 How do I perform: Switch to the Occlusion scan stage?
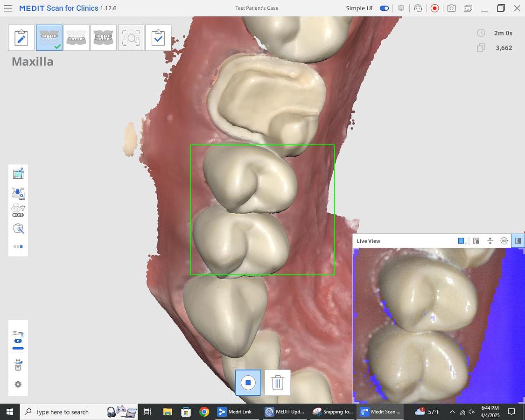coord(103,38)
